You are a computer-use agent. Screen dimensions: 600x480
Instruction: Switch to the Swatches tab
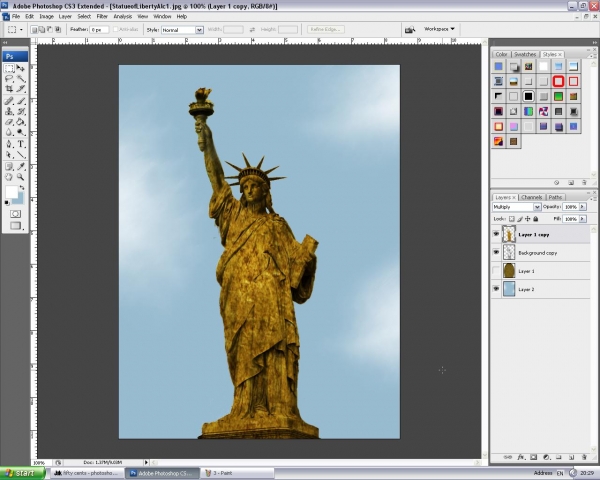(x=525, y=54)
